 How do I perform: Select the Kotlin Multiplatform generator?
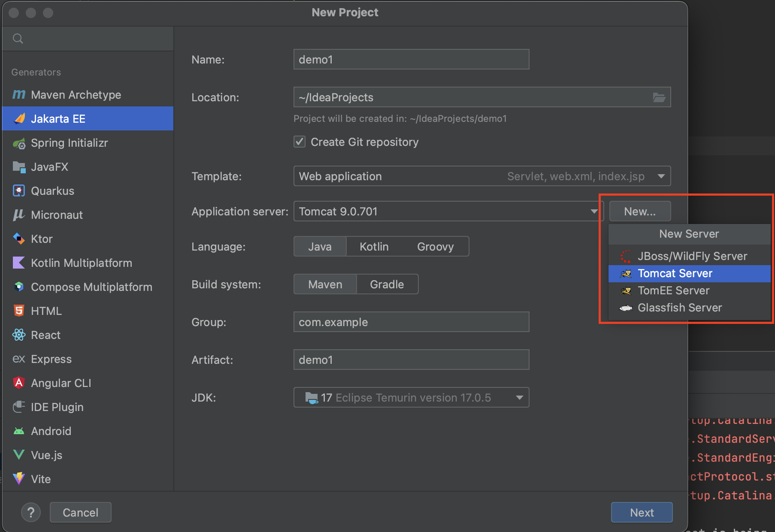pyautogui.click(x=88, y=263)
